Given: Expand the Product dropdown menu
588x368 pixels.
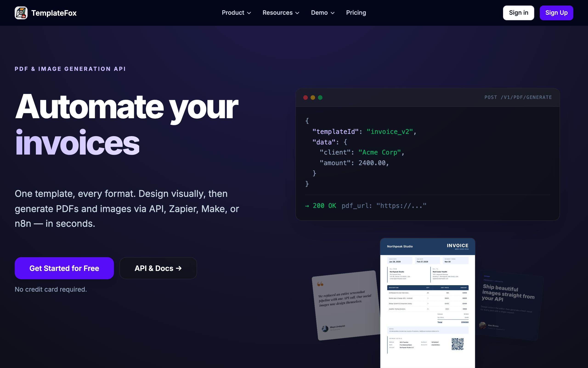Looking at the screenshot, I should pos(236,13).
